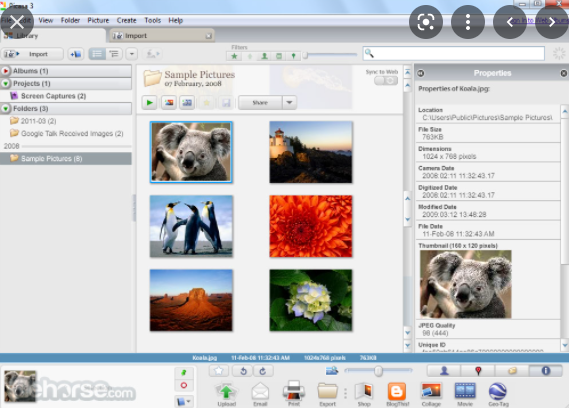
Task: Collapse the Folders (3) section
Action: tap(5, 109)
